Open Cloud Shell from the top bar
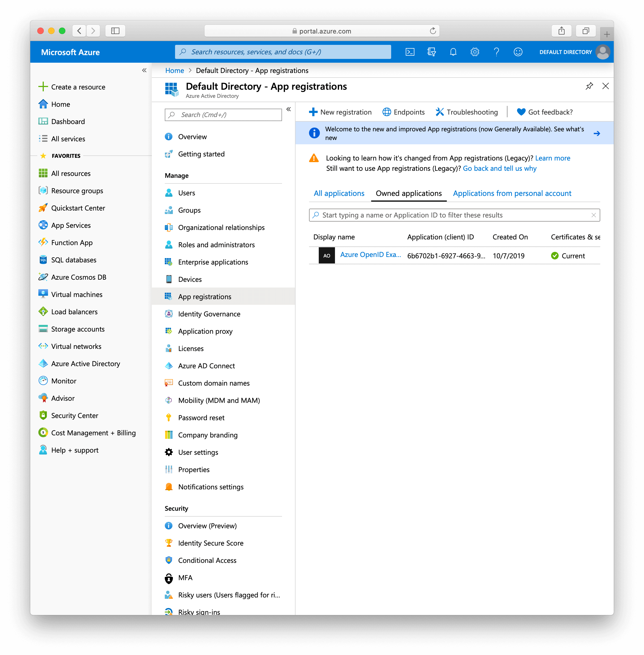The height and width of the screenshot is (655, 644). click(410, 52)
